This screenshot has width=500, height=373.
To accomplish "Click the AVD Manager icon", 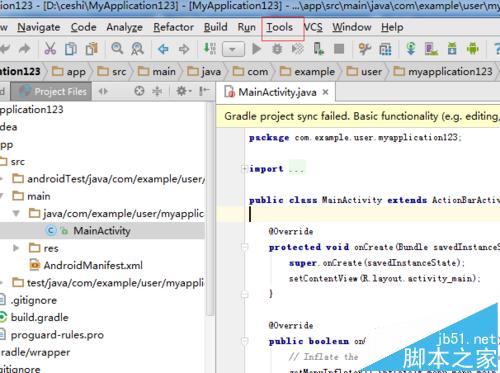I will pyautogui.click(x=432, y=49).
